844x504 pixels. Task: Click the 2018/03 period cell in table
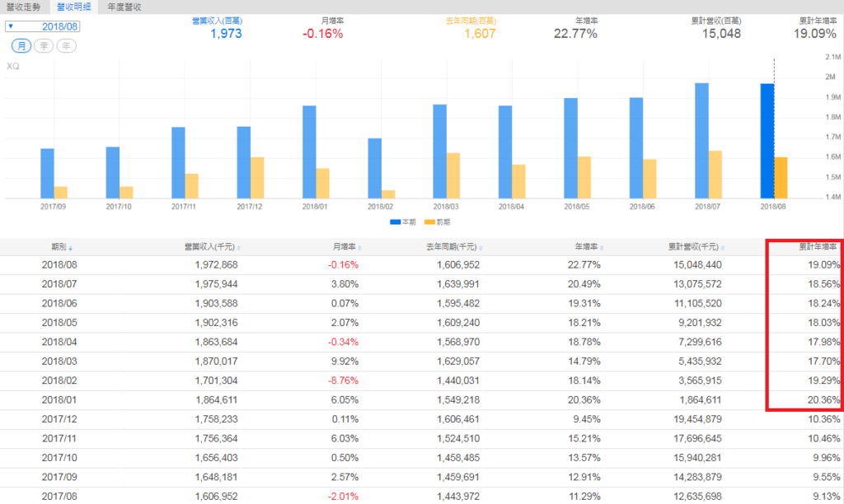tap(59, 362)
